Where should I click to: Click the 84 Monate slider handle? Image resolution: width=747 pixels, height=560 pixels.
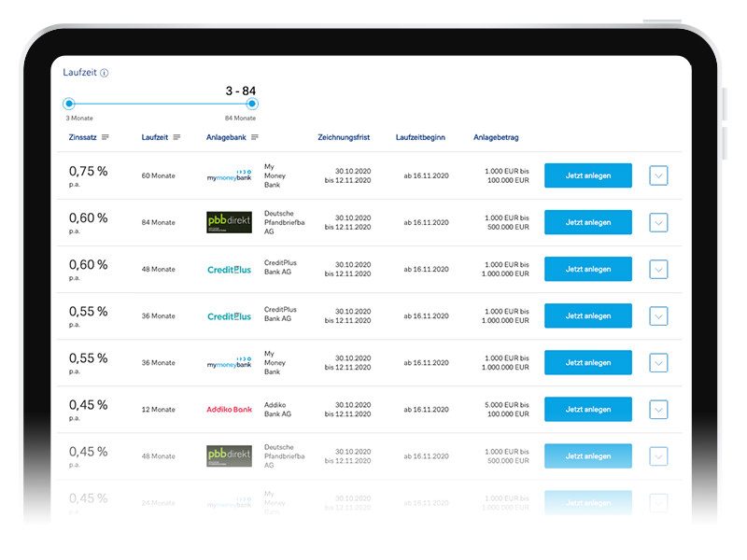(x=252, y=104)
